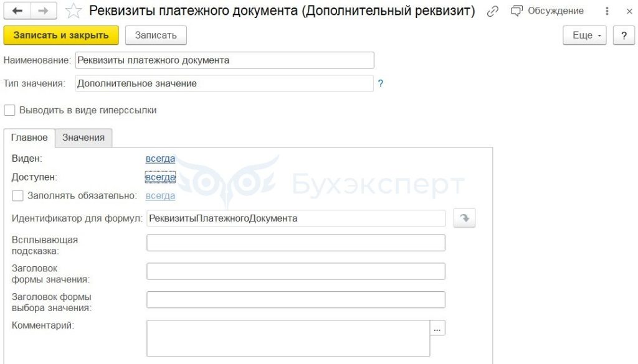Click the blue question mark hint

(x=381, y=83)
